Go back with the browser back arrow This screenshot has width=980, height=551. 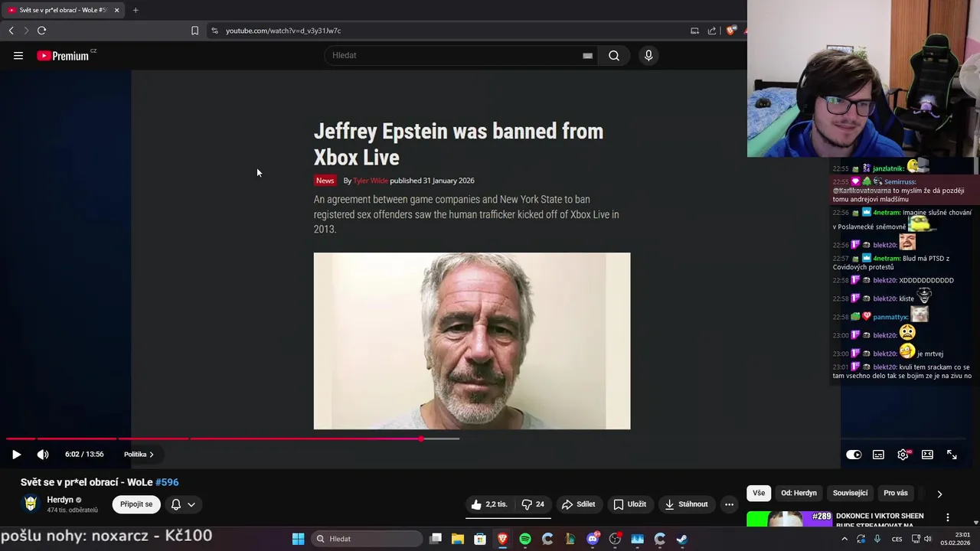11,31
